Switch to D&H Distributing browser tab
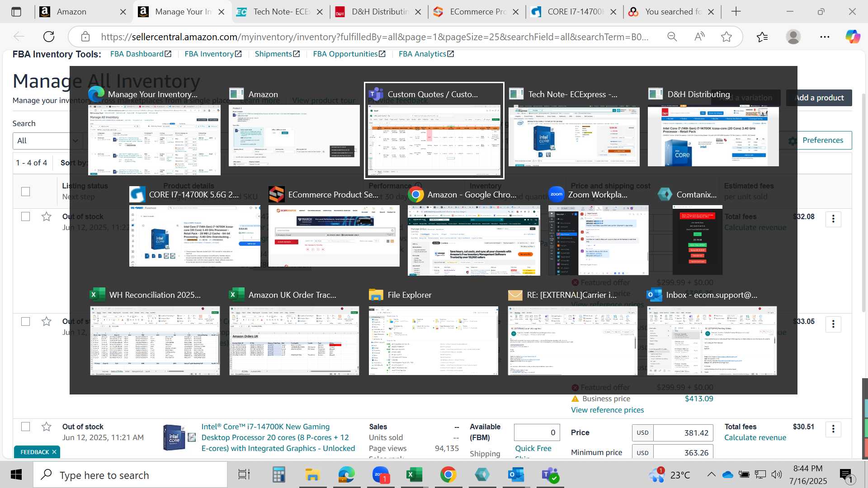The width and height of the screenshot is (868, 488). 379,12
